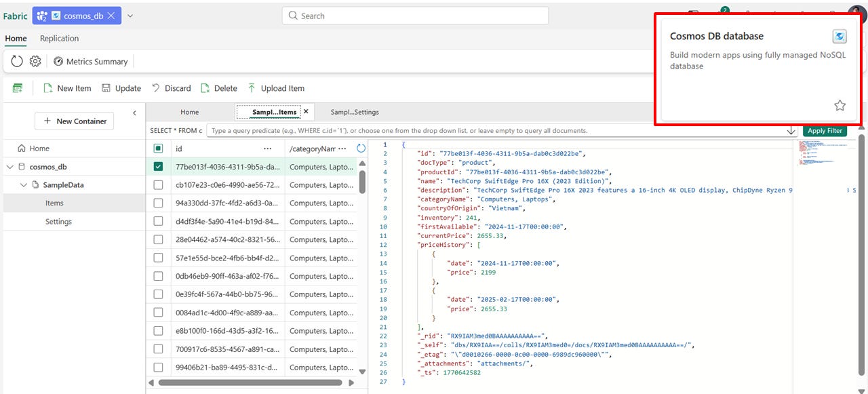Click the horizontal scroll left arrow
868x394 pixels.
[151, 382]
